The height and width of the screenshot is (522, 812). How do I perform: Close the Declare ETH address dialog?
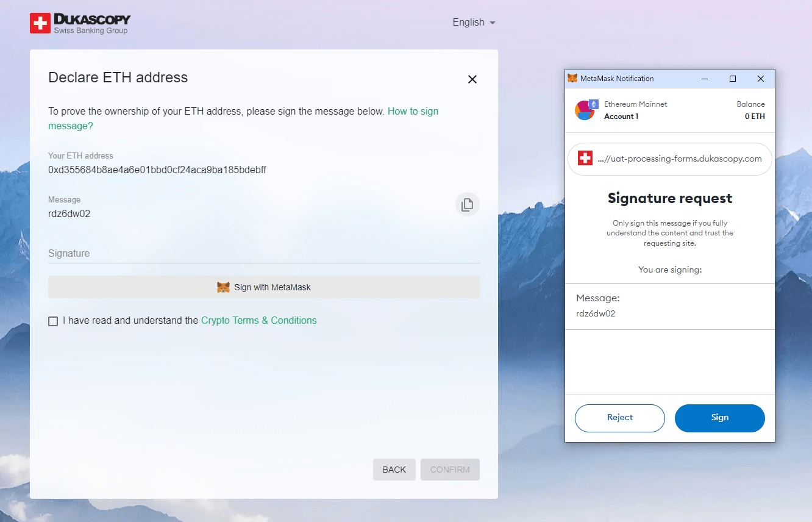tap(472, 79)
